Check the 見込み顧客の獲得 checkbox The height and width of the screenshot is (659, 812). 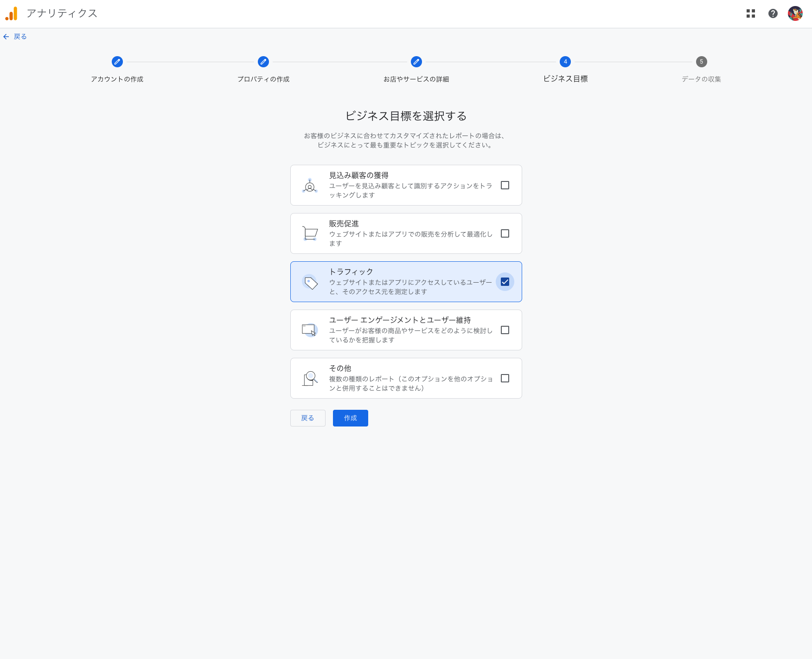pyautogui.click(x=505, y=185)
